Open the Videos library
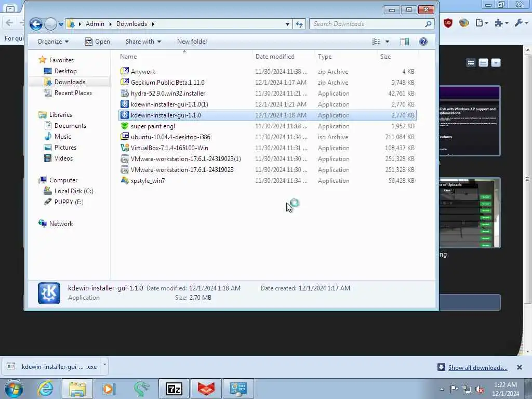This screenshot has height=399, width=532. click(63, 158)
